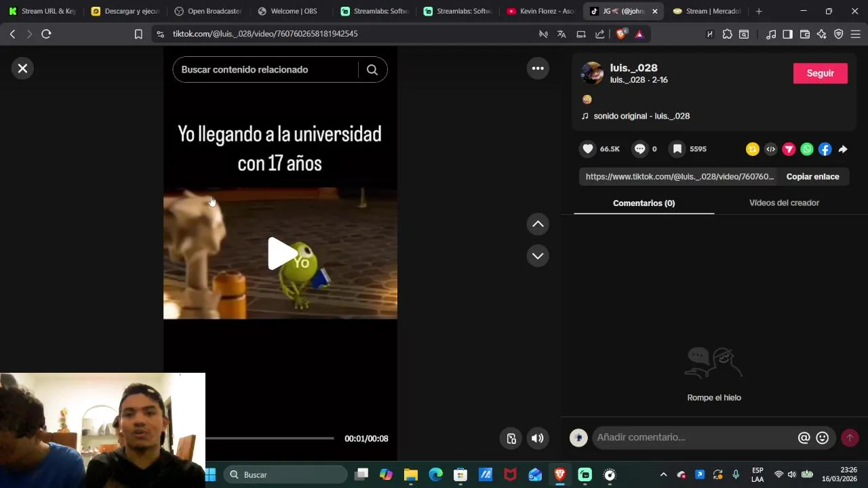Click the video URL text field
Viewport: 868px width, 488px height.
[x=679, y=177]
